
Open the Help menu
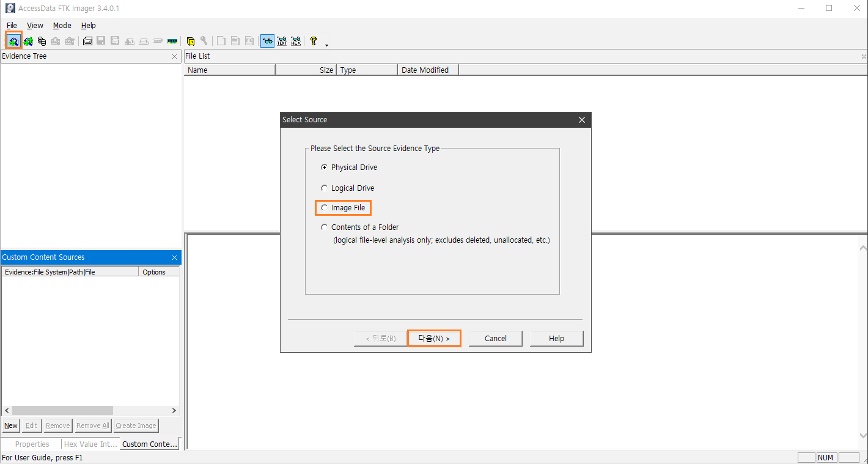tap(89, 26)
